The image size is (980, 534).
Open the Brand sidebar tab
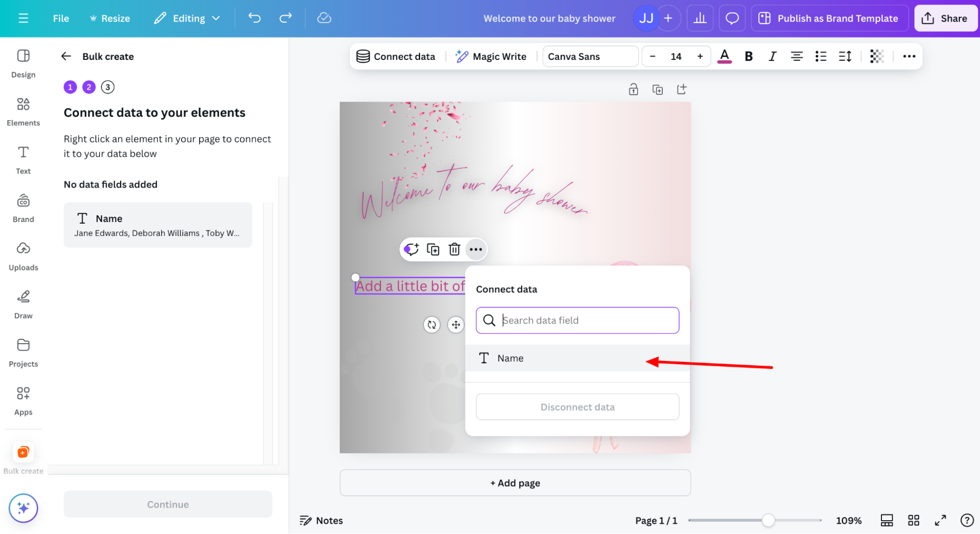click(x=23, y=208)
